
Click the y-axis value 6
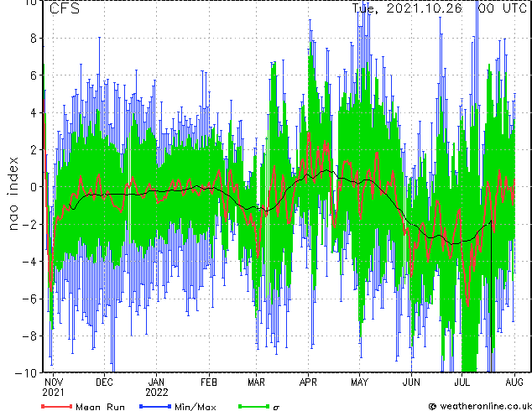[x=34, y=75]
